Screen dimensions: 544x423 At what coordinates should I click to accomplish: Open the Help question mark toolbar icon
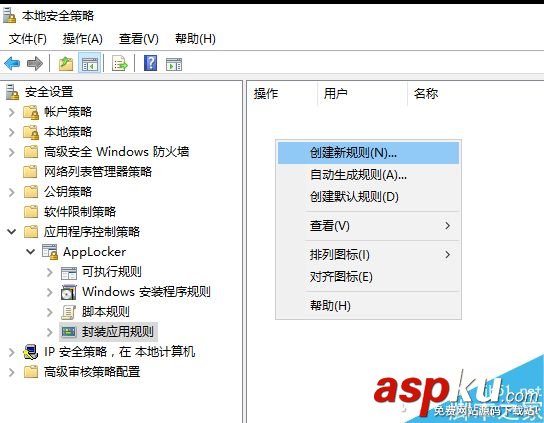(x=150, y=63)
